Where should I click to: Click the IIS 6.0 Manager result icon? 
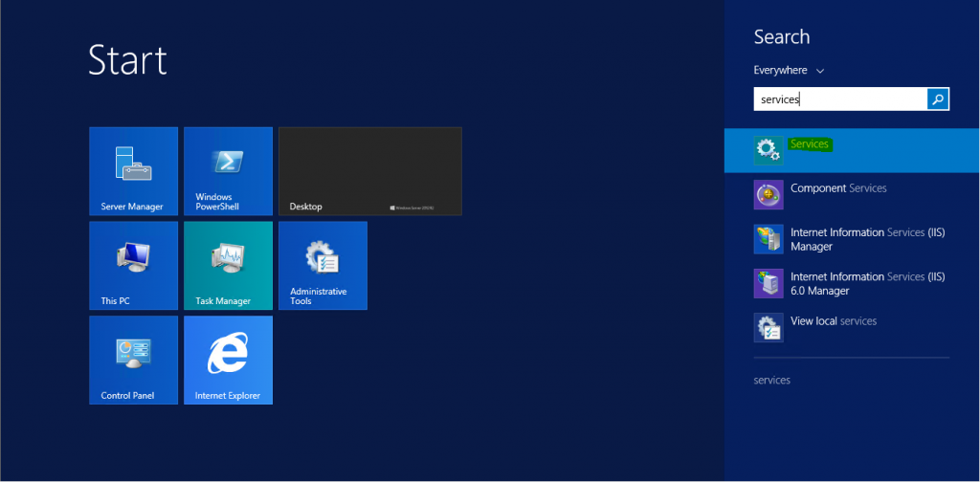click(768, 283)
